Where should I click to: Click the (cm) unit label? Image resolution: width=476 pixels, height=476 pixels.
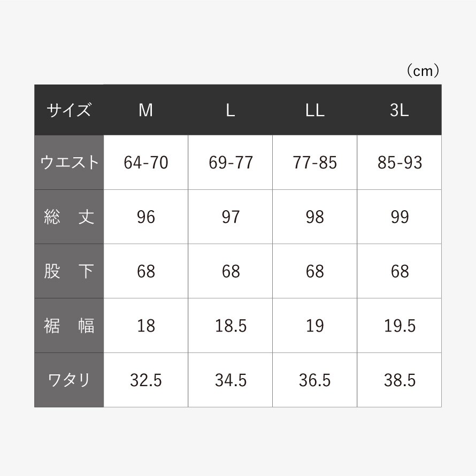click(x=423, y=71)
